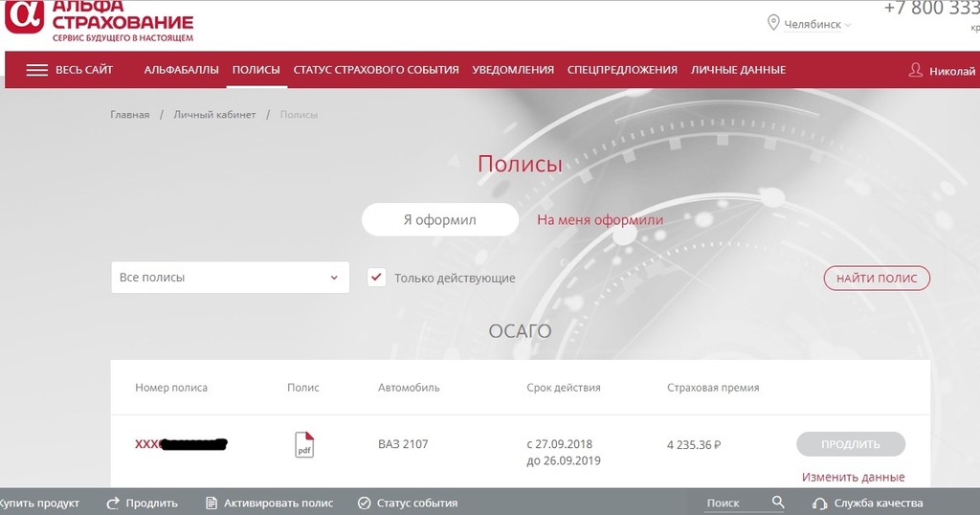Click Статус события text in bottom bar

pos(417,504)
